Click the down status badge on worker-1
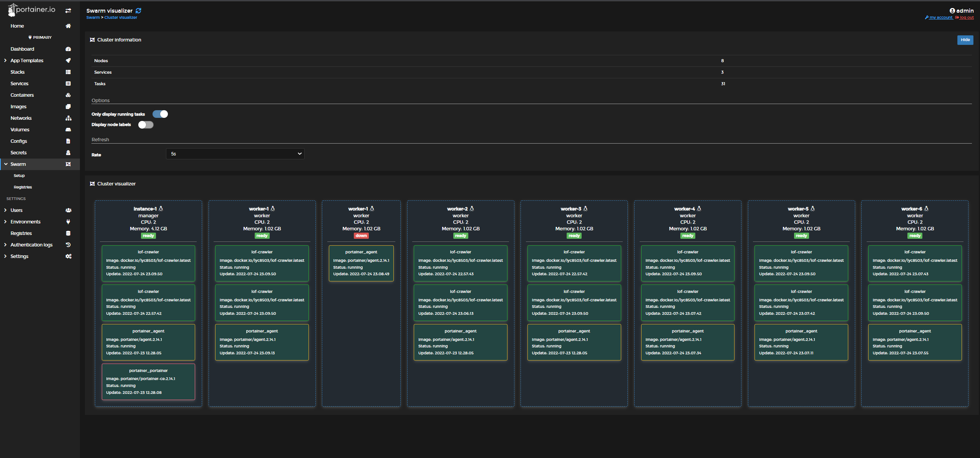The width and height of the screenshot is (980, 458). (x=361, y=236)
